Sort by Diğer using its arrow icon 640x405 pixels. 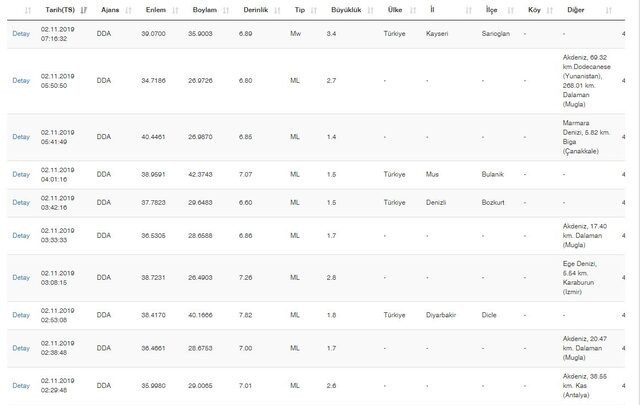[609, 9]
